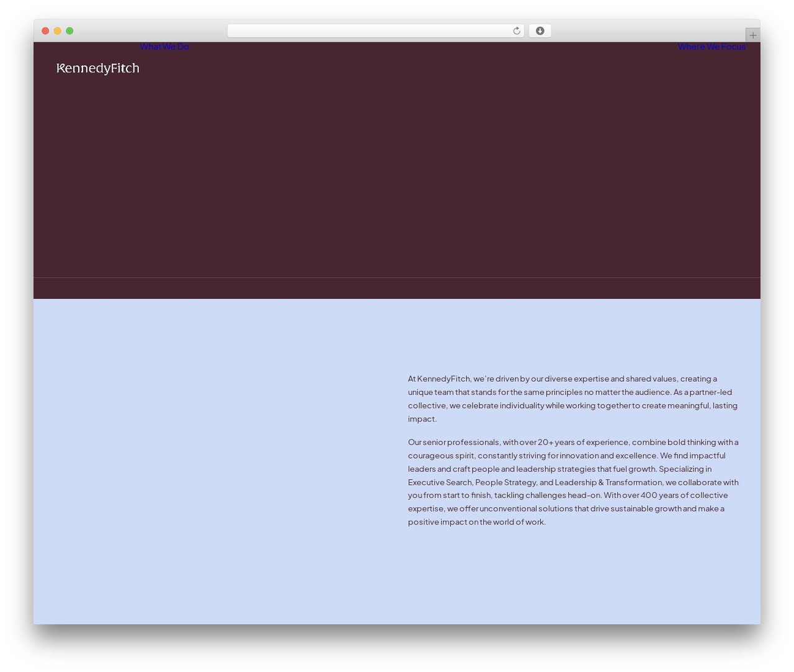Image resolution: width=794 pixels, height=672 pixels.
Task: Select the paragraph starting 'At KennedyFitch, we're driven'
Action: [x=573, y=399]
